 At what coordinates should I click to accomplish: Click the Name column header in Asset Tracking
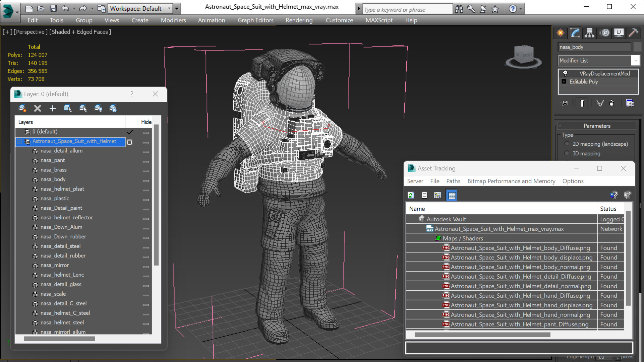point(502,209)
